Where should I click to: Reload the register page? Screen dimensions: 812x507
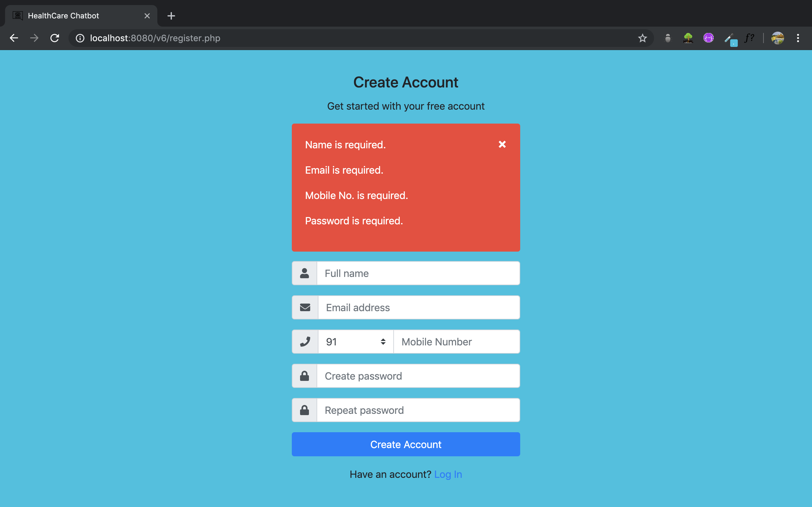coord(55,38)
